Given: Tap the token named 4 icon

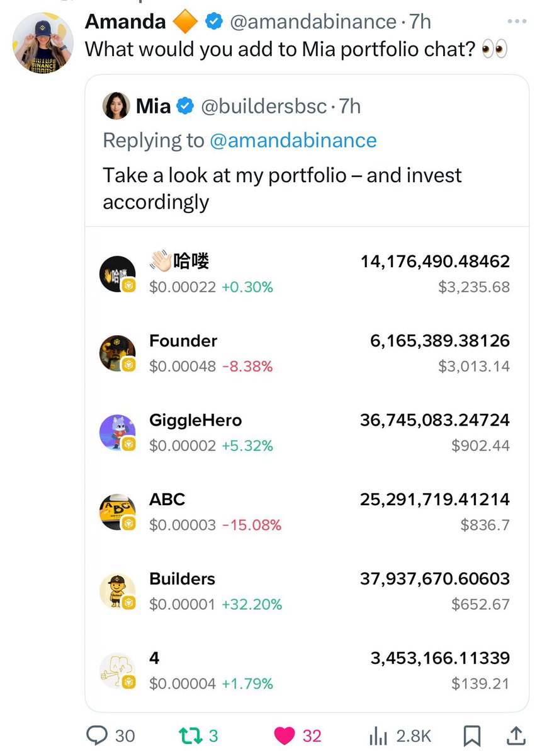Looking at the screenshot, I should (117, 670).
